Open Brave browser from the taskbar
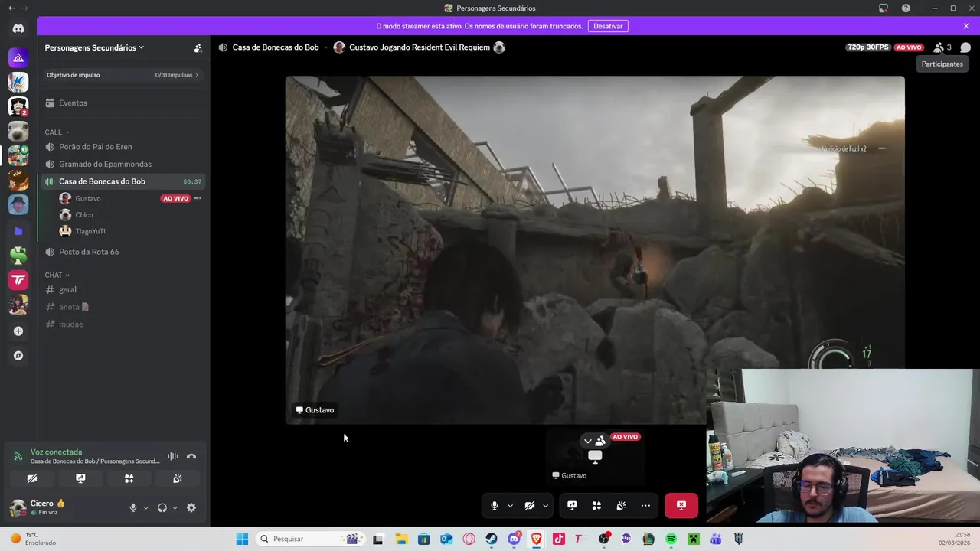This screenshot has width=980, height=551. point(536,539)
